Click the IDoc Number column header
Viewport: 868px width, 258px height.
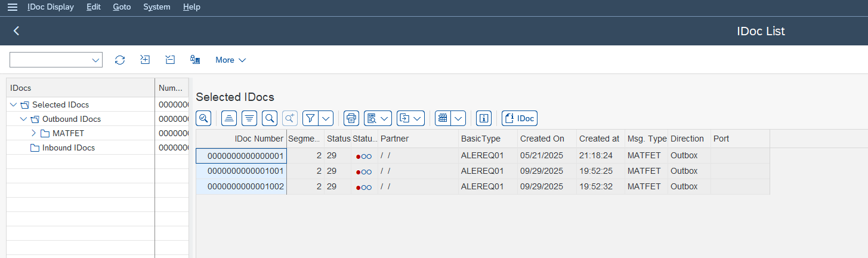pyautogui.click(x=242, y=139)
